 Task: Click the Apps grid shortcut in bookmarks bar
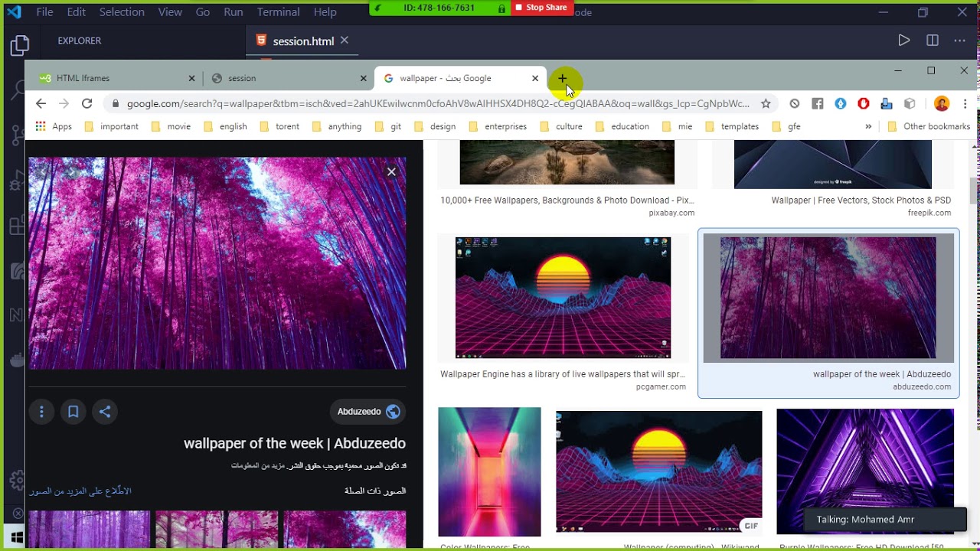(x=54, y=126)
